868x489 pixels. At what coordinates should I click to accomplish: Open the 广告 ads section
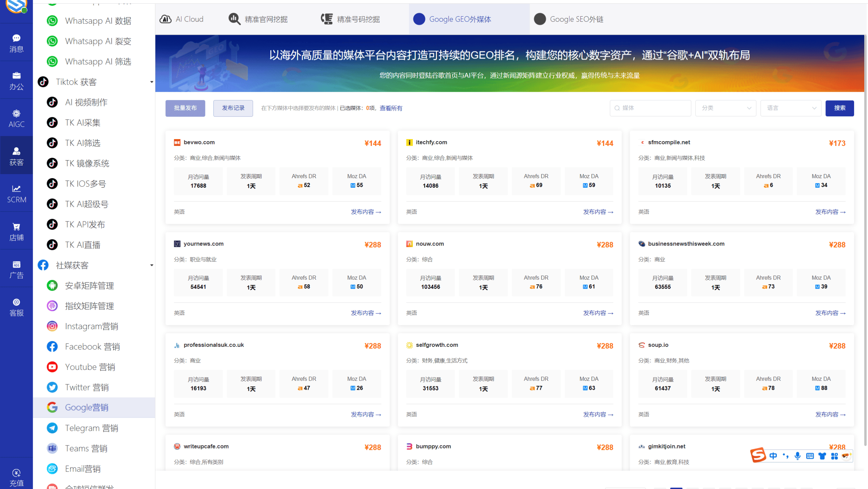pos(16,269)
